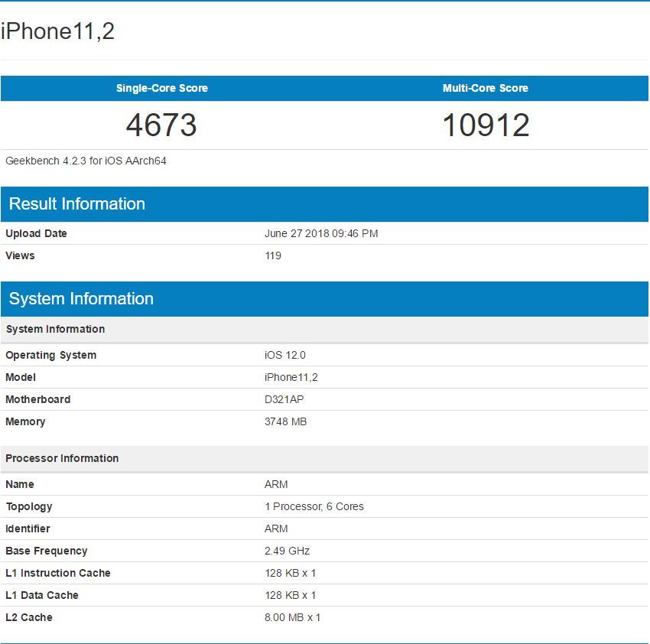Click the blue System Information section header
Image resolution: width=650 pixels, height=644 pixels.
(324, 299)
